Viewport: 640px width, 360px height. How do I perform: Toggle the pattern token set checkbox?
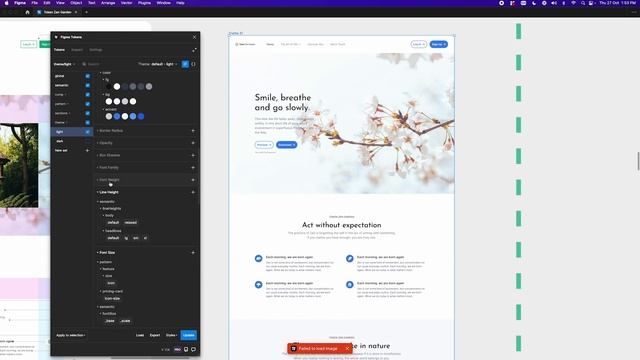pos(87,104)
